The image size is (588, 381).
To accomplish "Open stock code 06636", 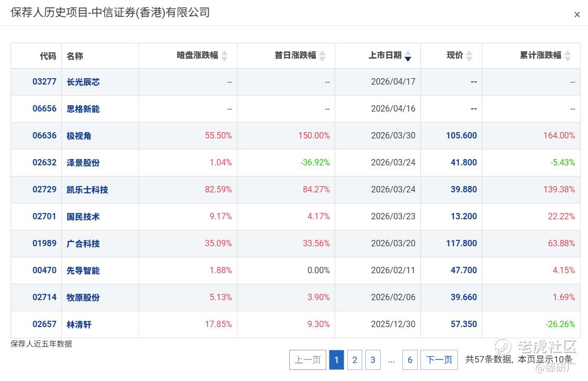I will tap(44, 136).
